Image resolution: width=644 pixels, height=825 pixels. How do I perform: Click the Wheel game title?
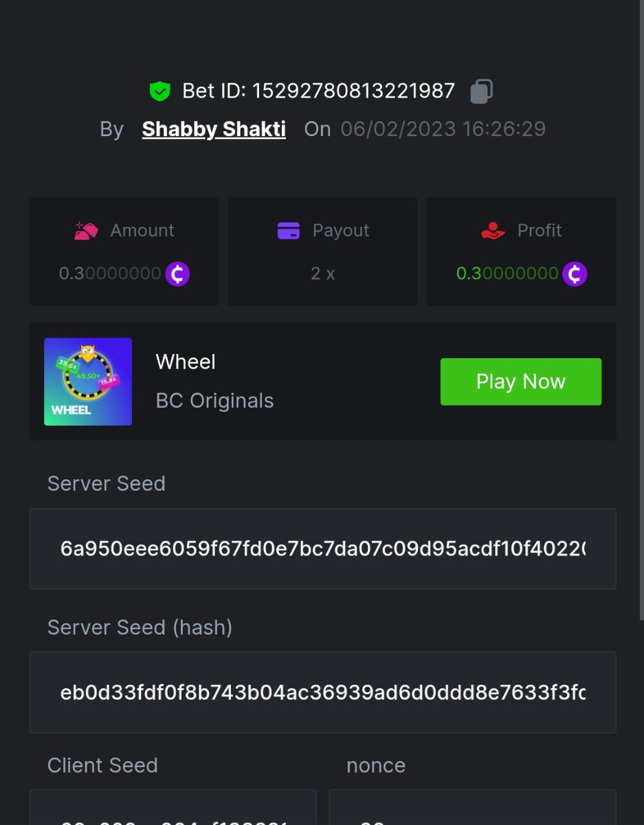click(186, 362)
